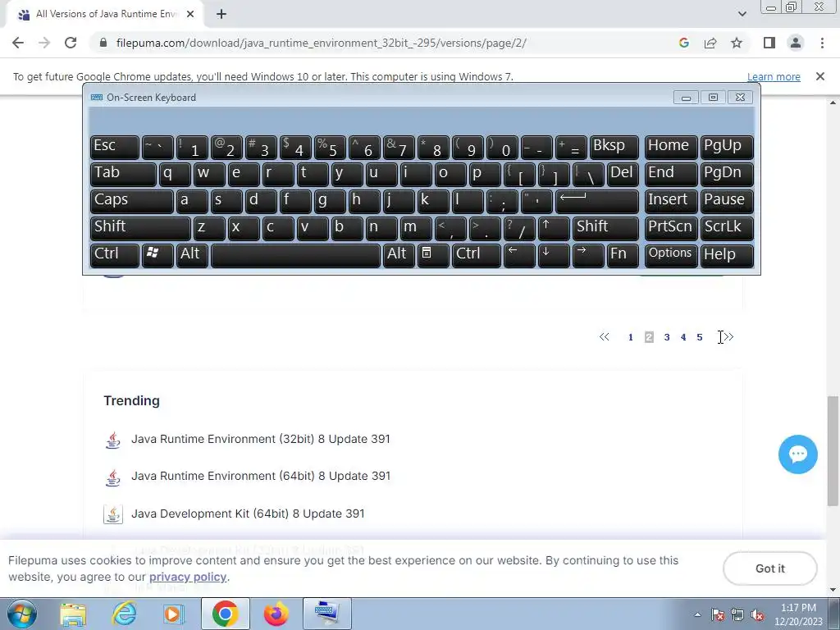Open a new Chrome tab
The image size is (840, 630).
coord(221,15)
